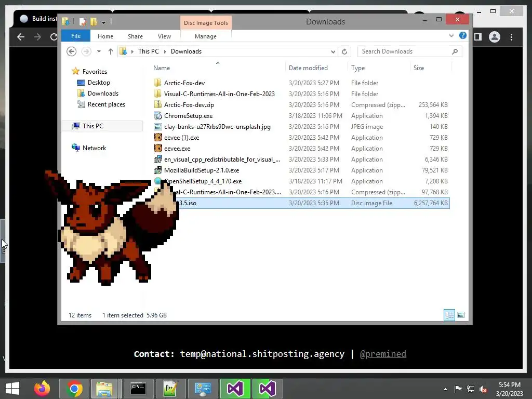532x399 pixels.
Task: Click the Explorer forward arrow
Action: [x=86, y=51]
